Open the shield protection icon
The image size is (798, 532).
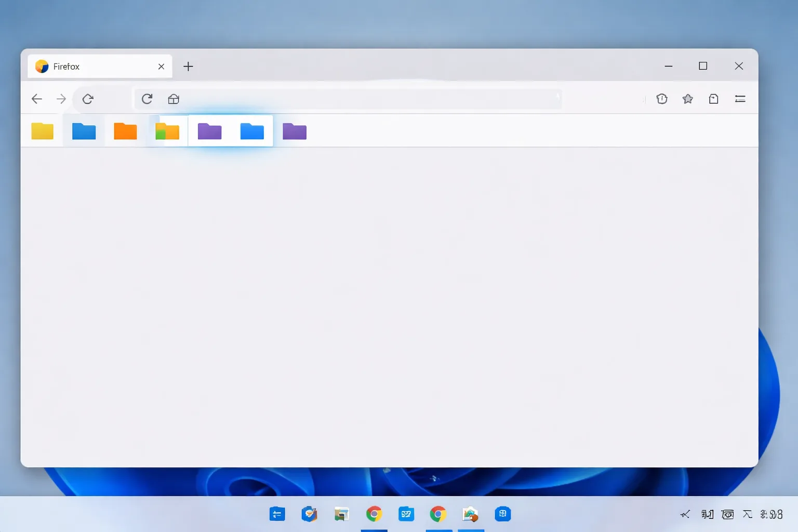pyautogui.click(x=662, y=99)
